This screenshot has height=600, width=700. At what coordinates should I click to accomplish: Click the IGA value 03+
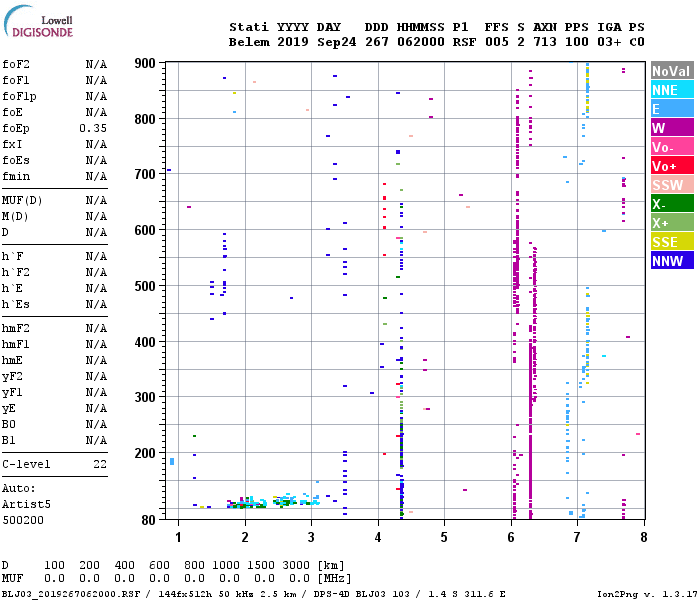coord(609,42)
